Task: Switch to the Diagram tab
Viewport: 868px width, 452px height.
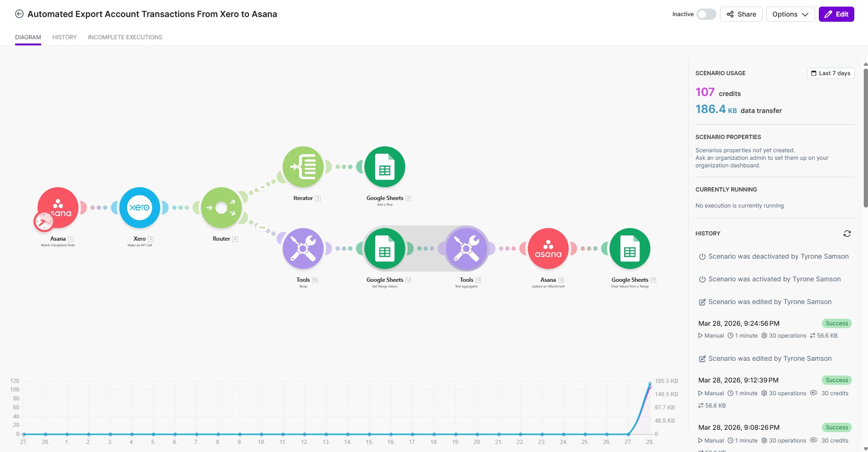Action: [28, 37]
